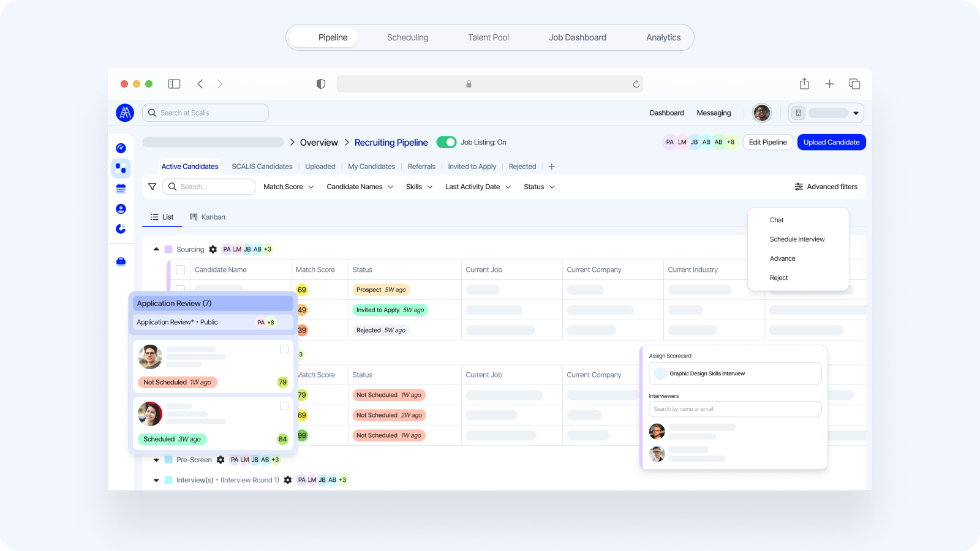Choose Schedule Interview from the context menu
This screenshot has height=551, width=980.
[x=797, y=239]
